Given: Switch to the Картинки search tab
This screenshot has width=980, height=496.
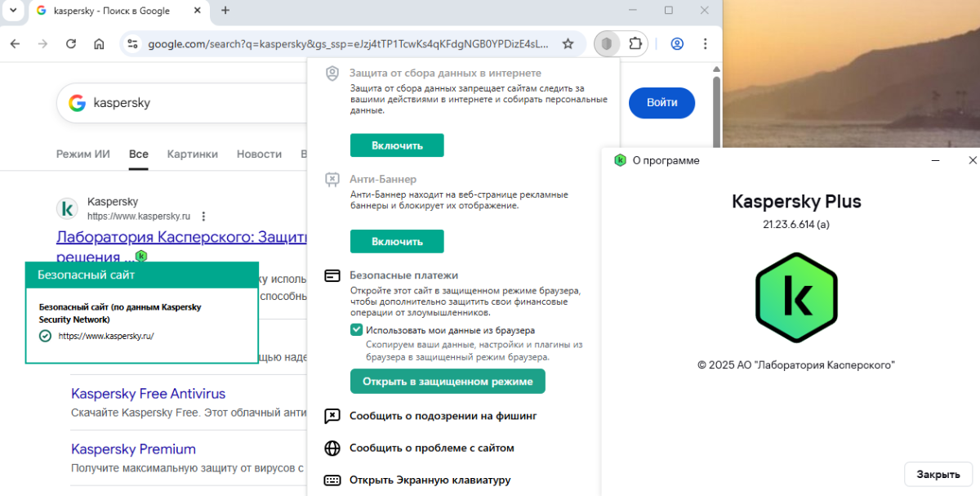Looking at the screenshot, I should (193, 154).
